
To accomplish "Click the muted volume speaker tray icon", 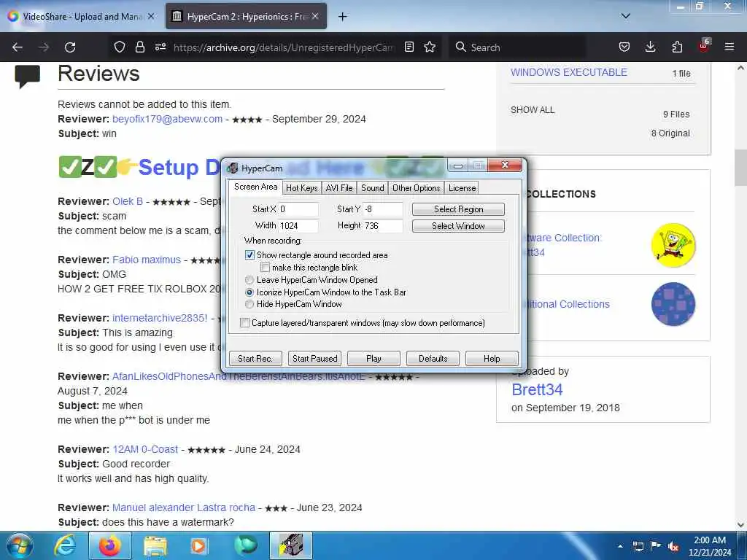I will [673, 546].
